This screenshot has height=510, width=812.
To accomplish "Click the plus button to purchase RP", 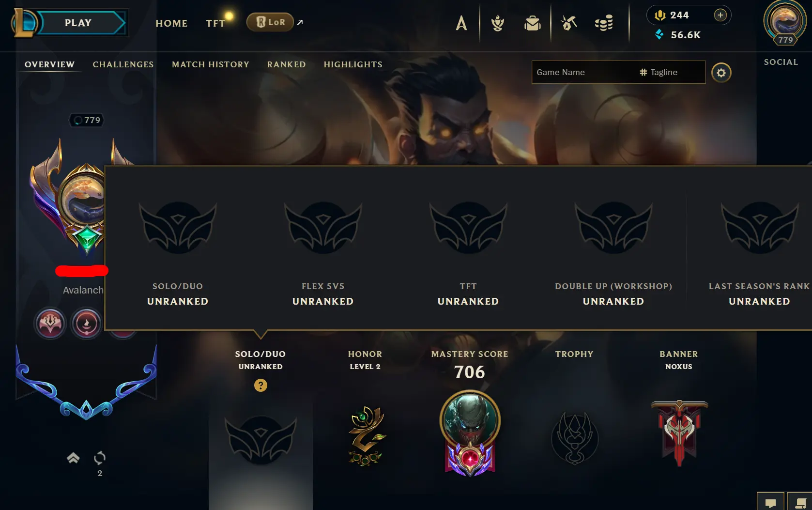I will pyautogui.click(x=720, y=15).
